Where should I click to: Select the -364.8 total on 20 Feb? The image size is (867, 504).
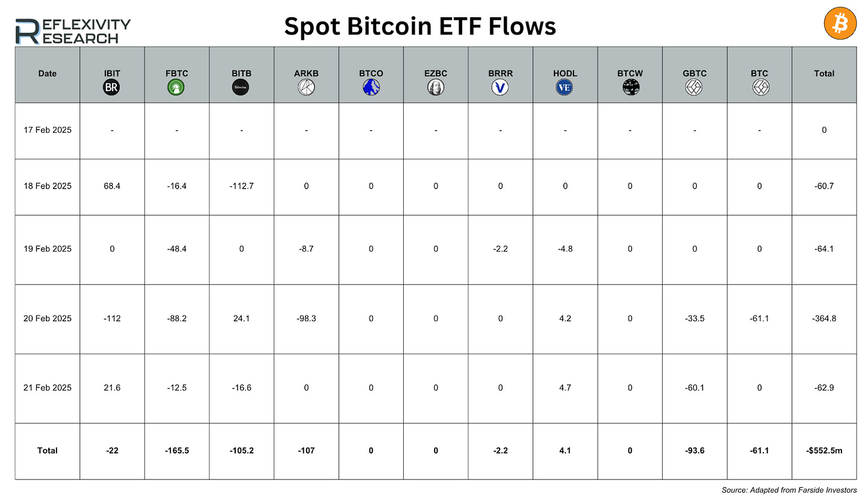coord(824,318)
